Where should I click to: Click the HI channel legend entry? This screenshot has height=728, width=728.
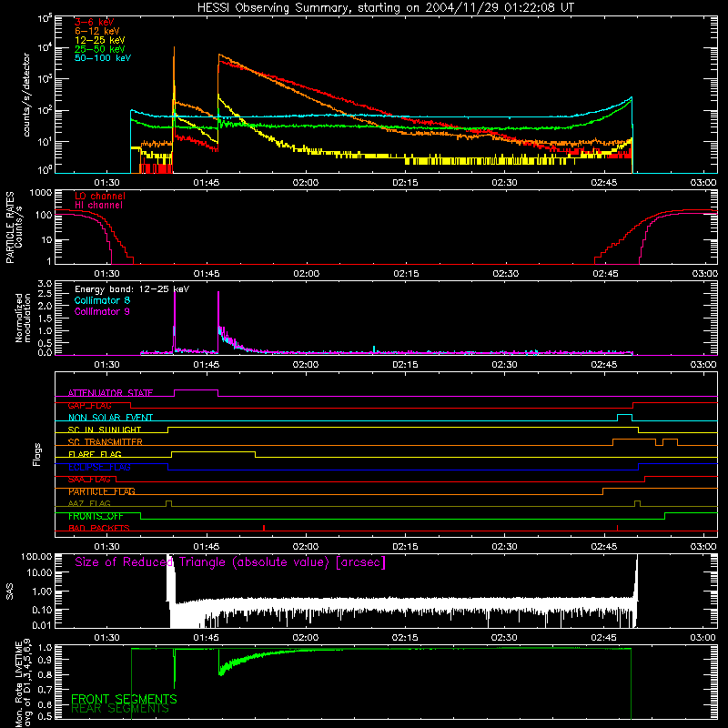point(98,206)
